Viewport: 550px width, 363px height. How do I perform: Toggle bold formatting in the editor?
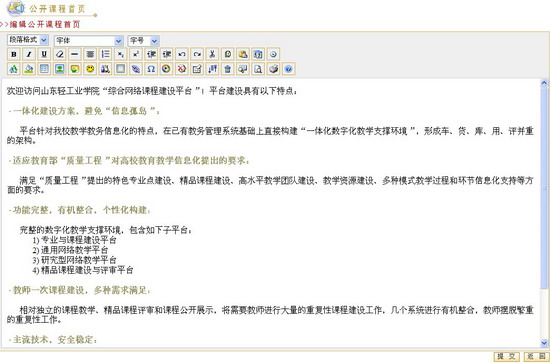coord(14,54)
